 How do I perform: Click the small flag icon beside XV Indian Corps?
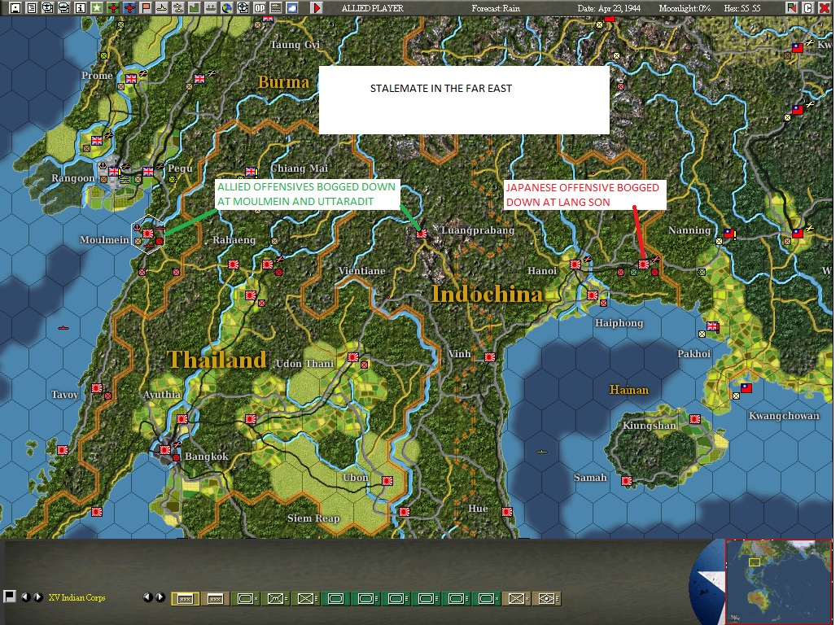click(9, 596)
